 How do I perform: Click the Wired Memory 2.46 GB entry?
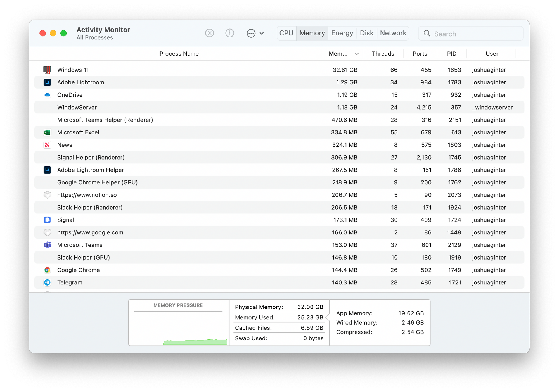click(380, 323)
